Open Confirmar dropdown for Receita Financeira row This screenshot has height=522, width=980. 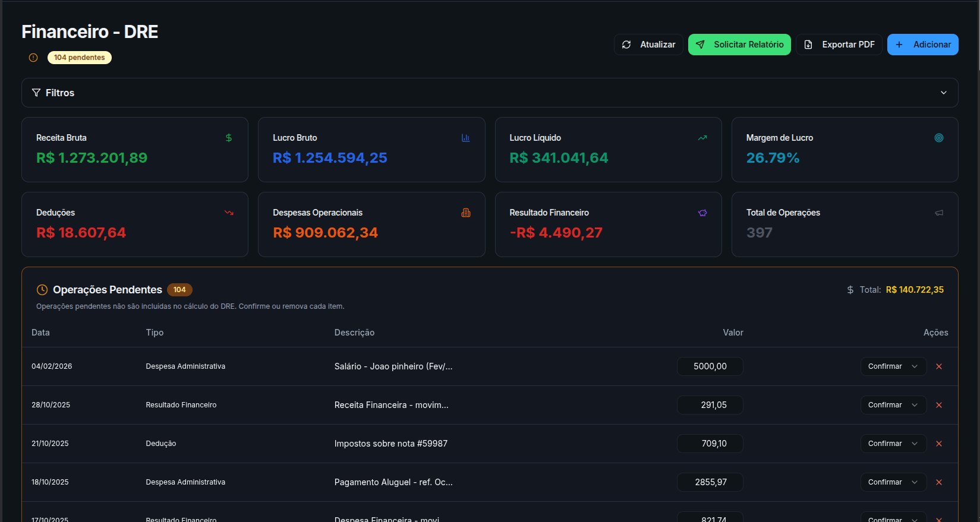click(893, 405)
